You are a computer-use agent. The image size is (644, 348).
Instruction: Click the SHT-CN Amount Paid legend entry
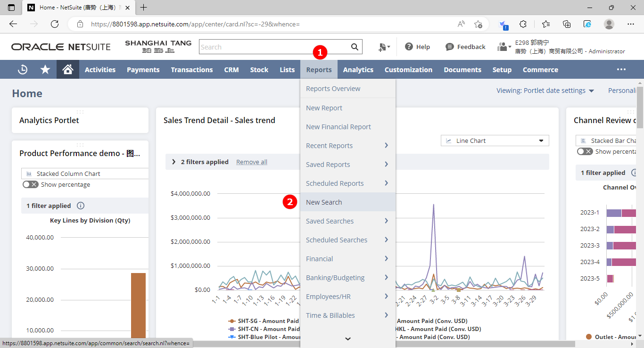point(264,329)
